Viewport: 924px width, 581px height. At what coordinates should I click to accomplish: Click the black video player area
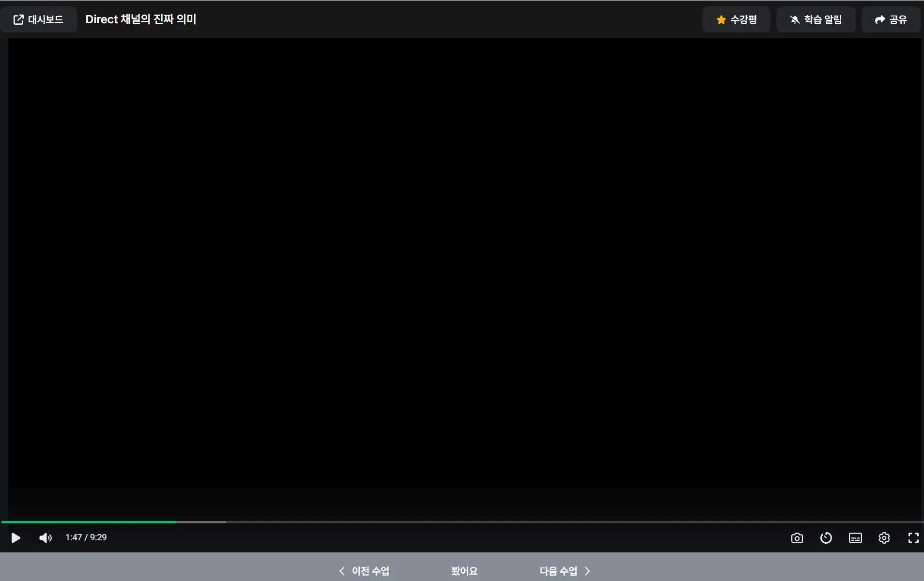[x=464, y=279]
